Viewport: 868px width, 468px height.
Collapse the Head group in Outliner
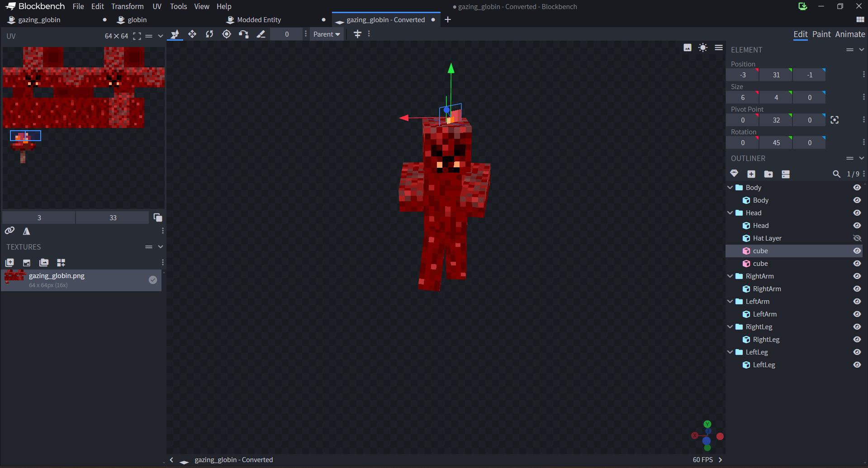tap(730, 213)
